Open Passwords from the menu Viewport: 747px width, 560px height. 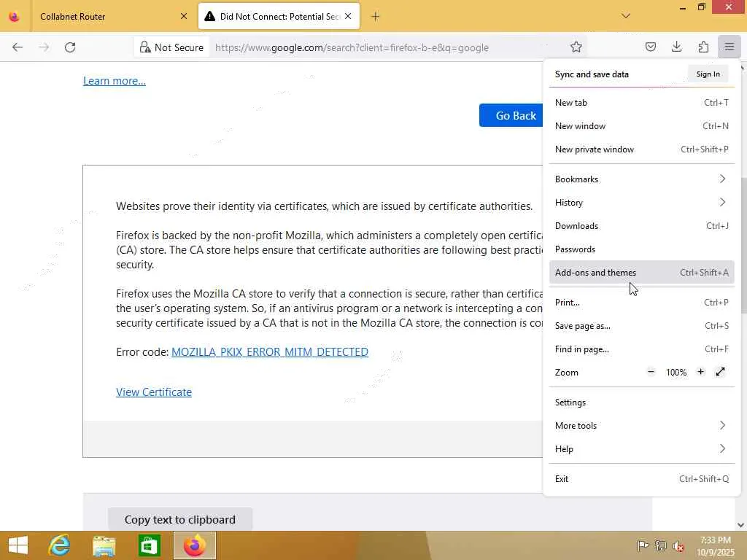[x=641, y=249]
